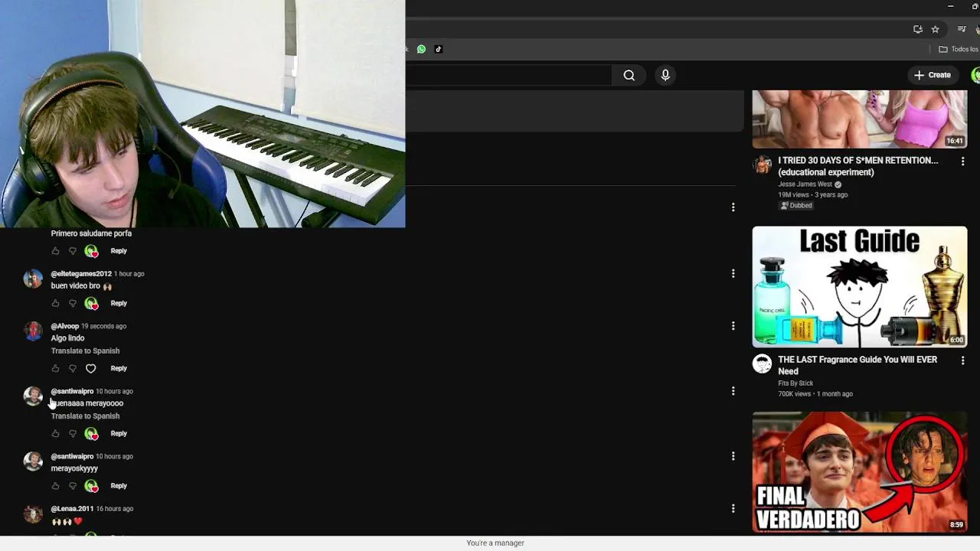Open the Fits By Stick channel name
Screen dimensions: 980x551
click(x=795, y=383)
